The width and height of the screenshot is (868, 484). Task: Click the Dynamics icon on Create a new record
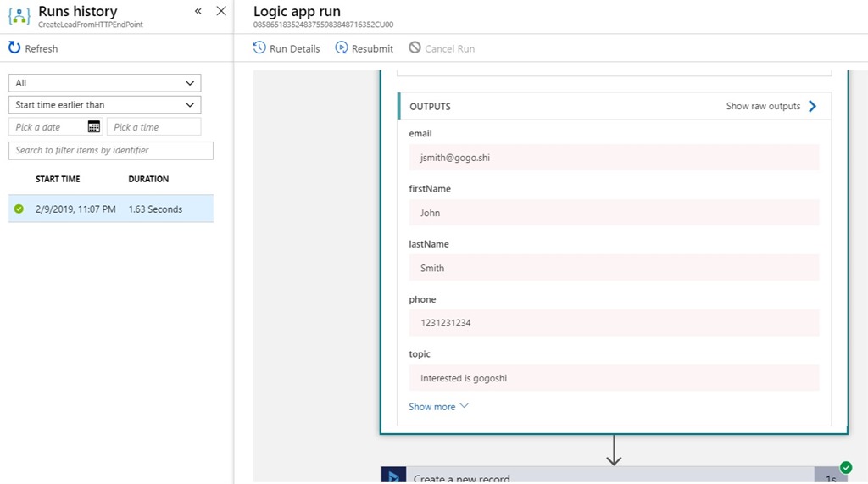(393, 477)
